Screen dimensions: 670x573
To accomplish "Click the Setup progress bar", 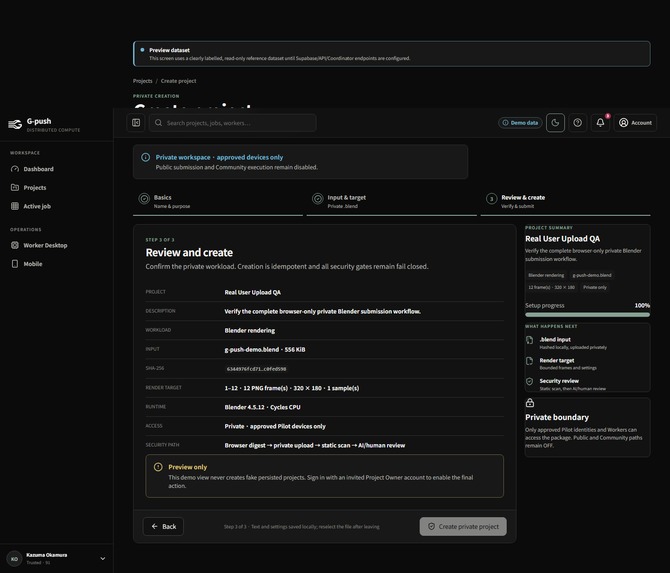I will click(588, 315).
